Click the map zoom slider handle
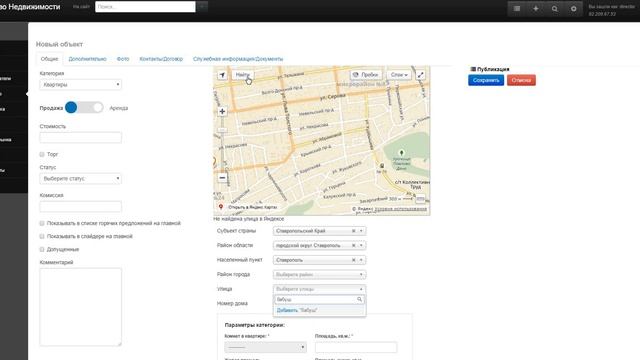The image size is (640, 360). (x=222, y=130)
